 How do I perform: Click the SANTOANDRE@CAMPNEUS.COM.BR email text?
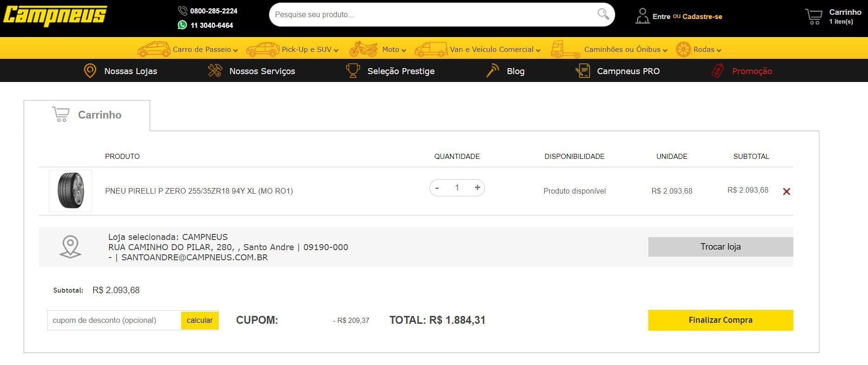(195, 258)
